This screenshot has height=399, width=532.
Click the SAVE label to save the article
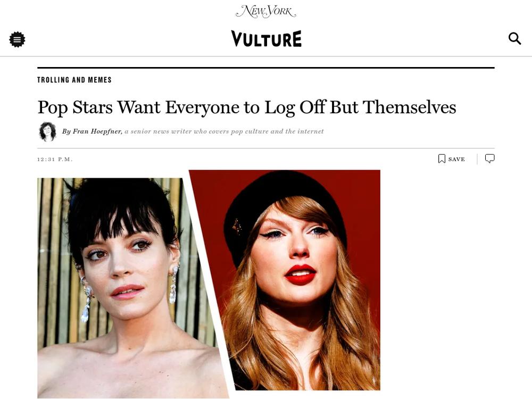click(x=456, y=159)
